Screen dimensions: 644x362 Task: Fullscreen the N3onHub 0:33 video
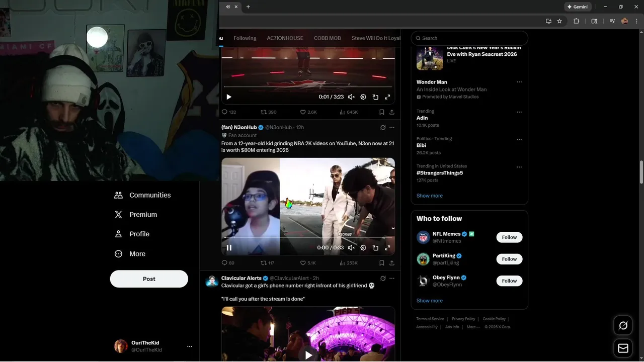387,248
